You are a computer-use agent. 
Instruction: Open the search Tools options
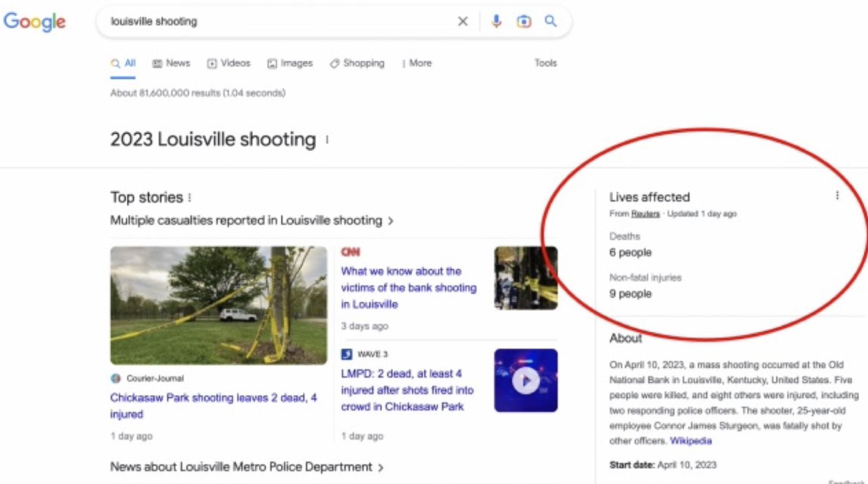click(546, 63)
